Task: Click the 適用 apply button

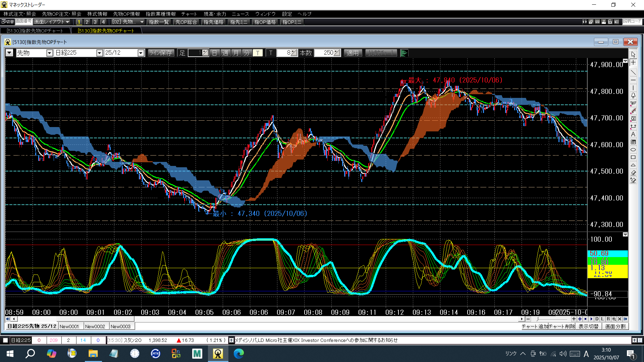Action: (x=353, y=53)
